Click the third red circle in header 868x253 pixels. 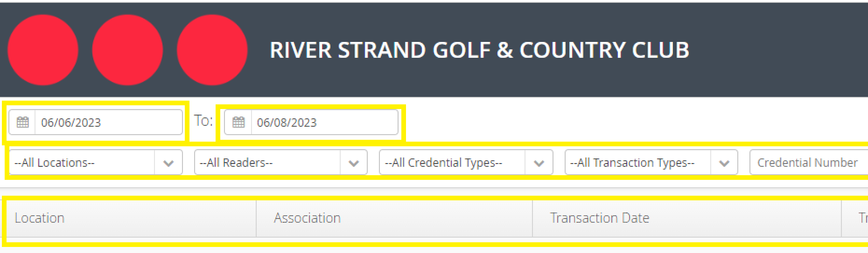[212, 50]
